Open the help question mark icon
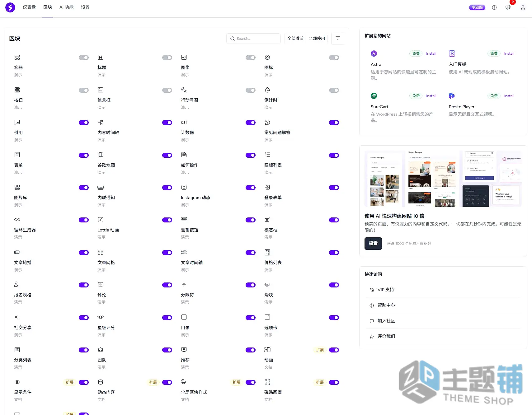The image size is (532, 415). coord(494,7)
